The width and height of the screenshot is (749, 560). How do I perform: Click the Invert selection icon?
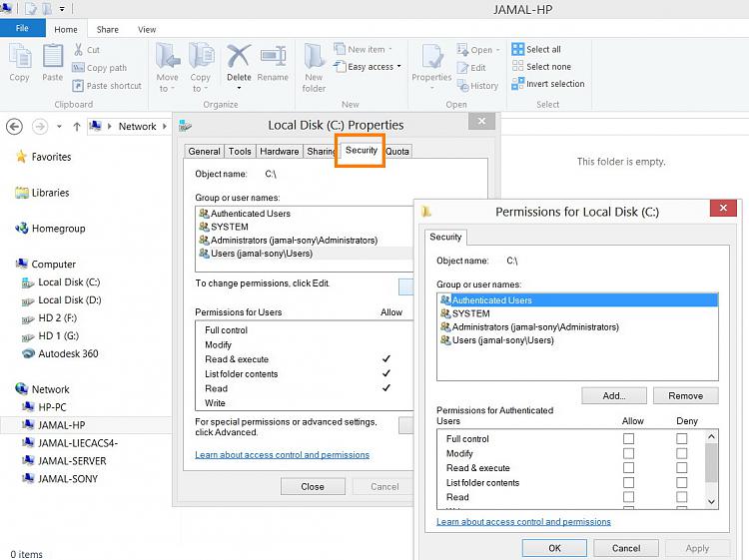click(517, 84)
